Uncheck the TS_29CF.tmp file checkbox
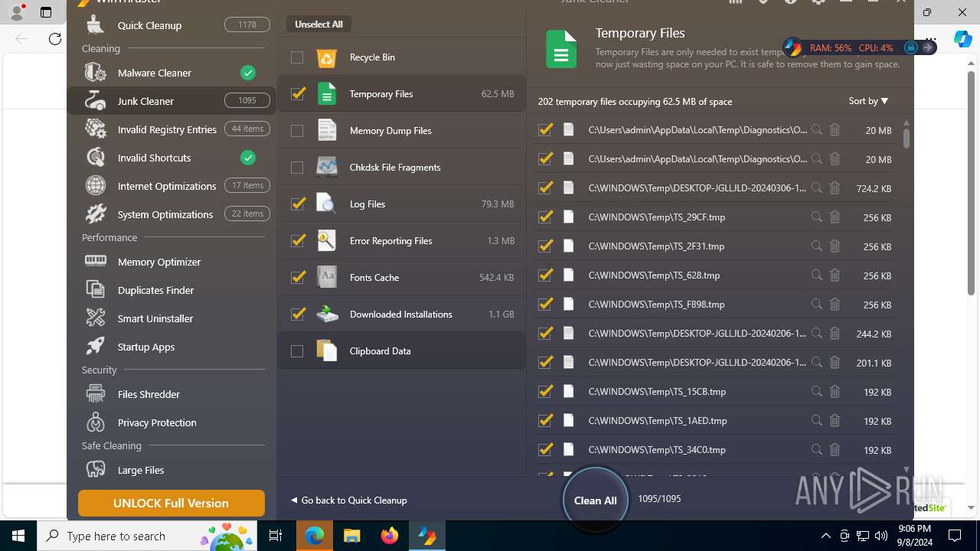 [545, 217]
